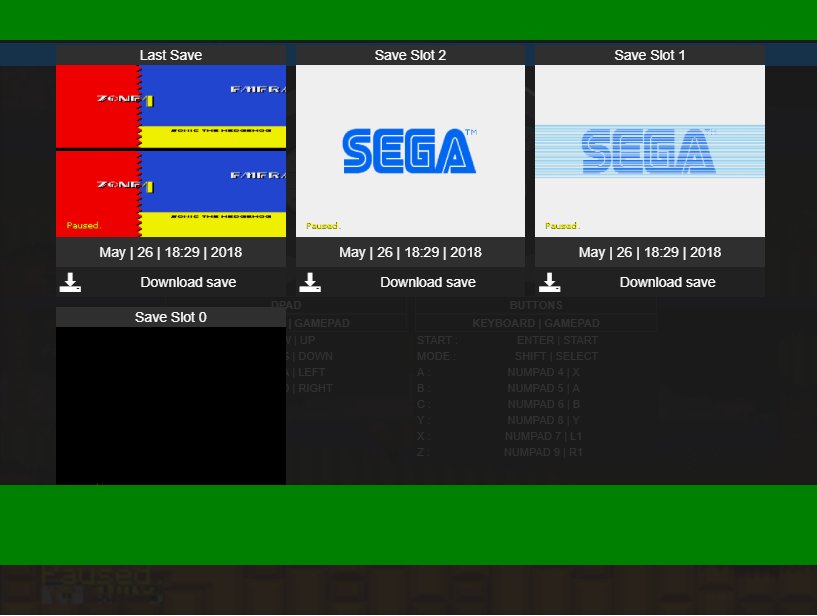The height and width of the screenshot is (616, 817).
Task: Click the download icon under Save Slot 2
Action: (x=310, y=282)
